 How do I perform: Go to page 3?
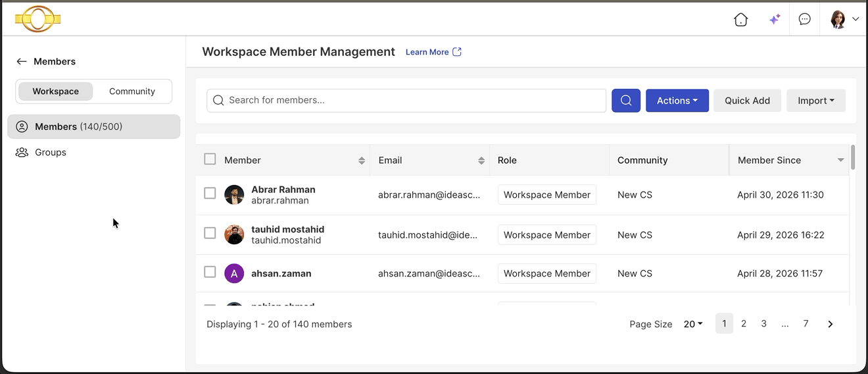tap(764, 324)
